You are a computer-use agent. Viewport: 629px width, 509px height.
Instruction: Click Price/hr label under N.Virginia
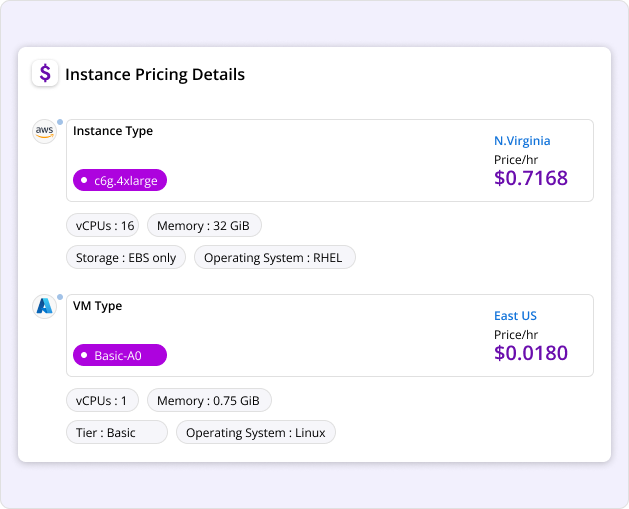click(516, 160)
